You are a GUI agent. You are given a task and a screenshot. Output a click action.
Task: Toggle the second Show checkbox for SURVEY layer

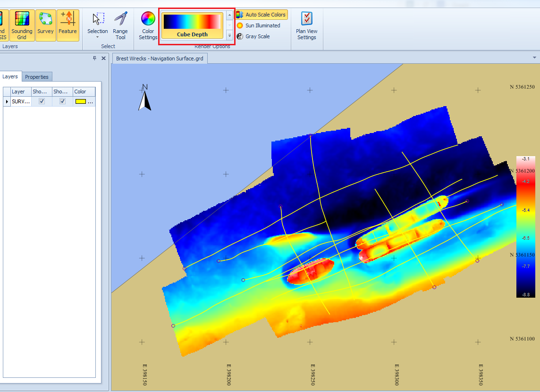click(62, 101)
